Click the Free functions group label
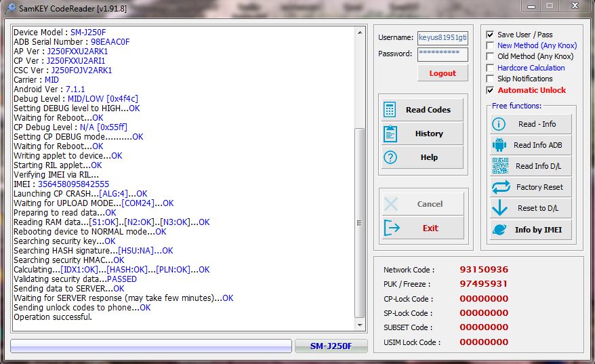This screenshot has height=364, width=595. (516, 106)
